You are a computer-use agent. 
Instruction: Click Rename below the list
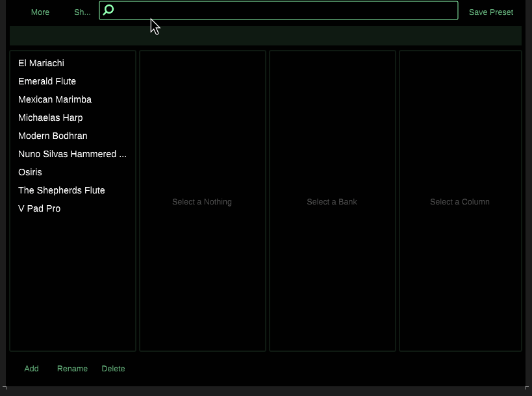point(72,369)
